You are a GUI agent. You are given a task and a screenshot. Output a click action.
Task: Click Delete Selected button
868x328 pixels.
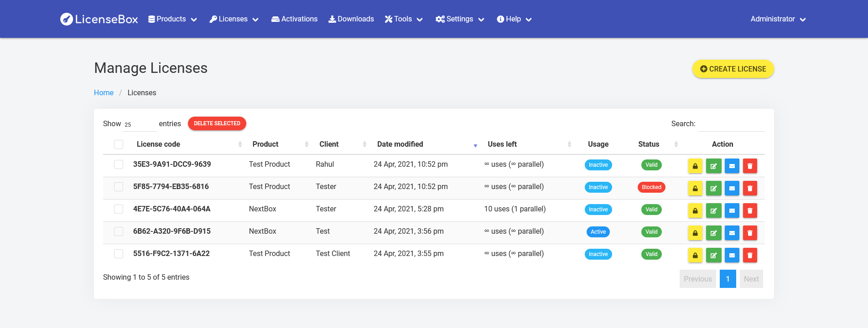[217, 123]
